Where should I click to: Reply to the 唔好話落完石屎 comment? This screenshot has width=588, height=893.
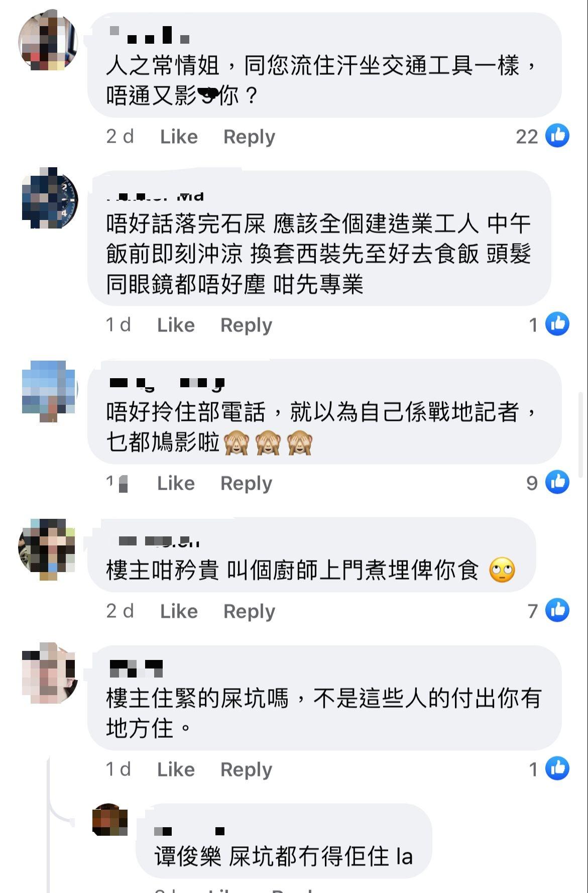coord(247,325)
